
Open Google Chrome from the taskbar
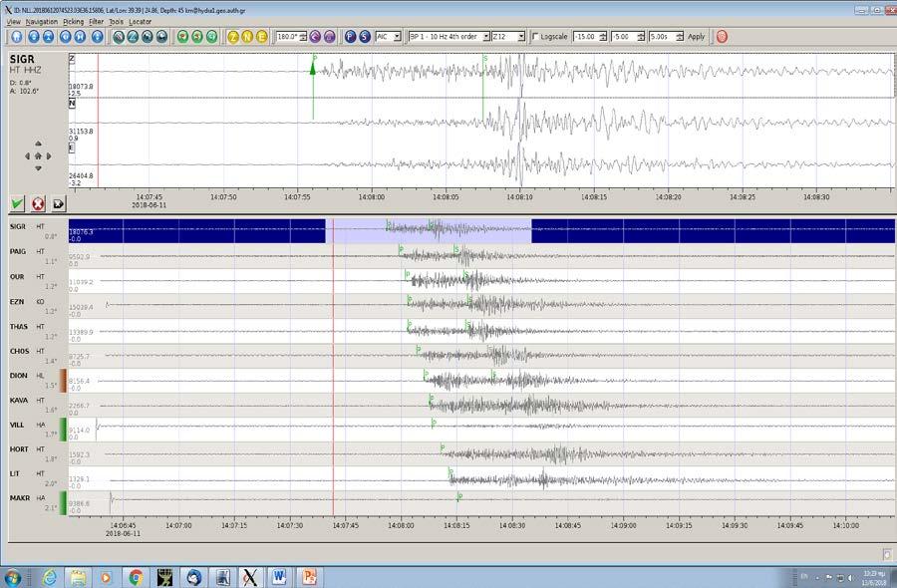pyautogui.click(x=136, y=577)
